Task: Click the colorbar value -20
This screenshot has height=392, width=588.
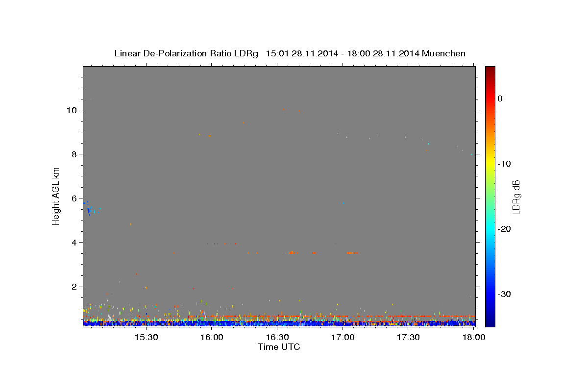Action: click(505, 229)
